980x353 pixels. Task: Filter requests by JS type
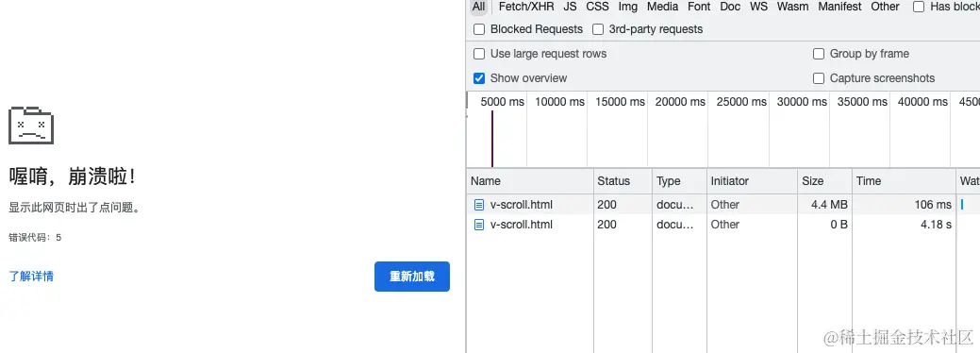[x=570, y=7]
